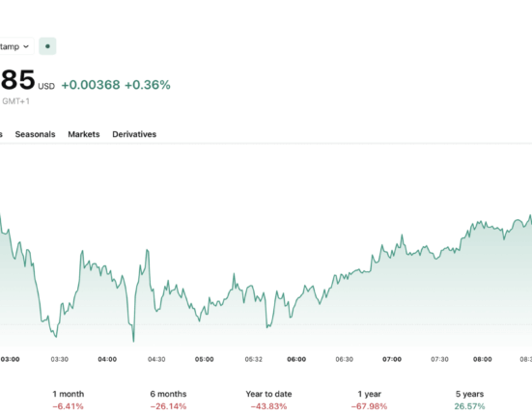Click the 08:00 time axis label
This screenshot has height=416, width=532.
pos(483,359)
